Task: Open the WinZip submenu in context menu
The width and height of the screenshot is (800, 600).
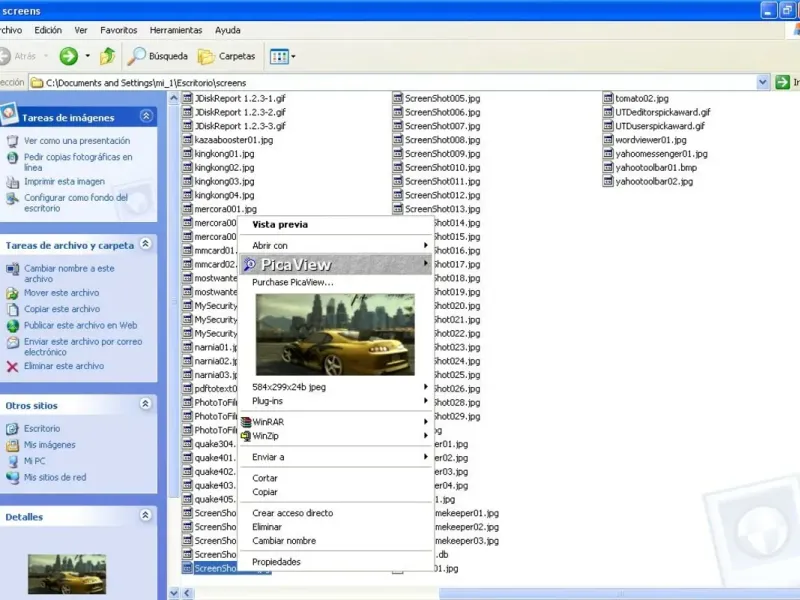Action: (x=265, y=436)
